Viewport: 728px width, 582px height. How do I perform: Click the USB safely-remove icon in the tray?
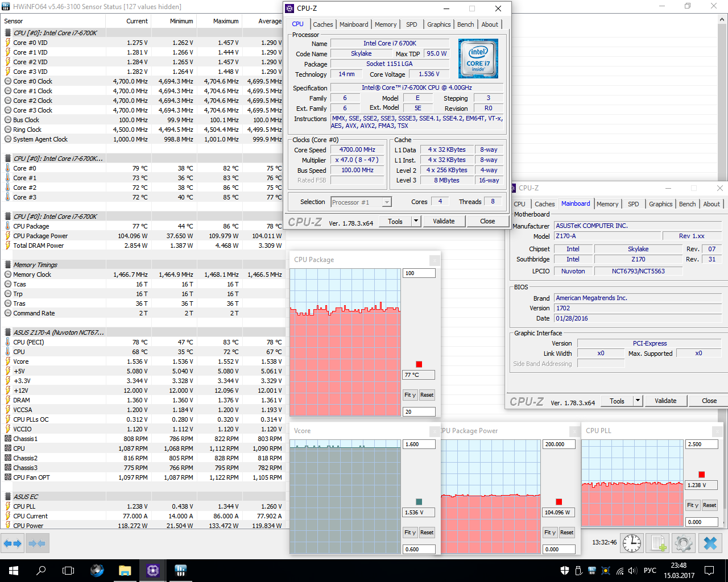[x=578, y=571]
